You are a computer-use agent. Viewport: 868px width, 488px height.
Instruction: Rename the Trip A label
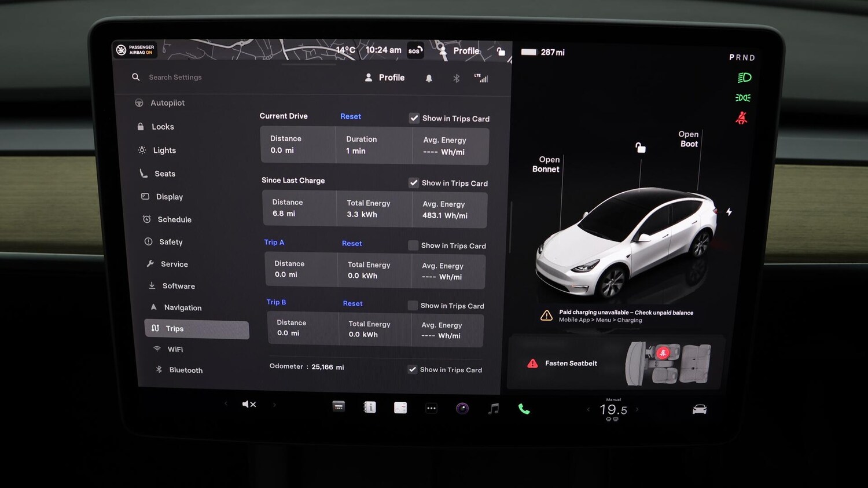click(274, 243)
